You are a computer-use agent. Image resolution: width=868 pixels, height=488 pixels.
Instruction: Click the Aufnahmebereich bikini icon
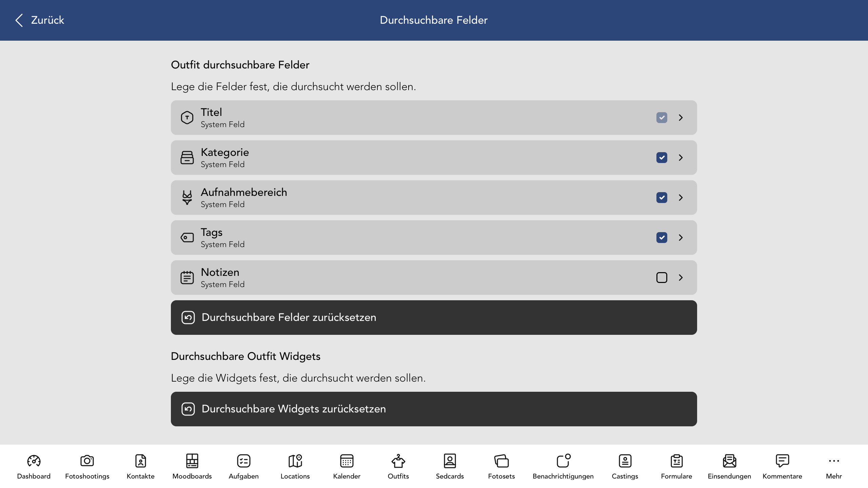tap(187, 198)
